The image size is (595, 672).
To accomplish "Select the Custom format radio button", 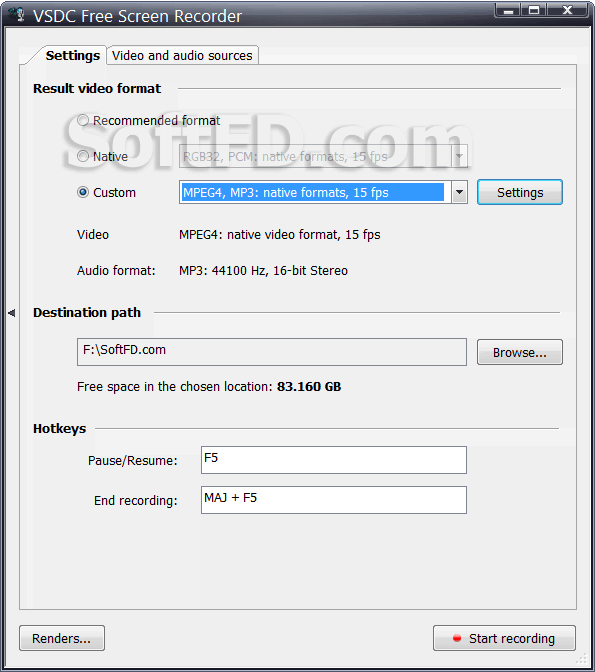I will click(83, 192).
